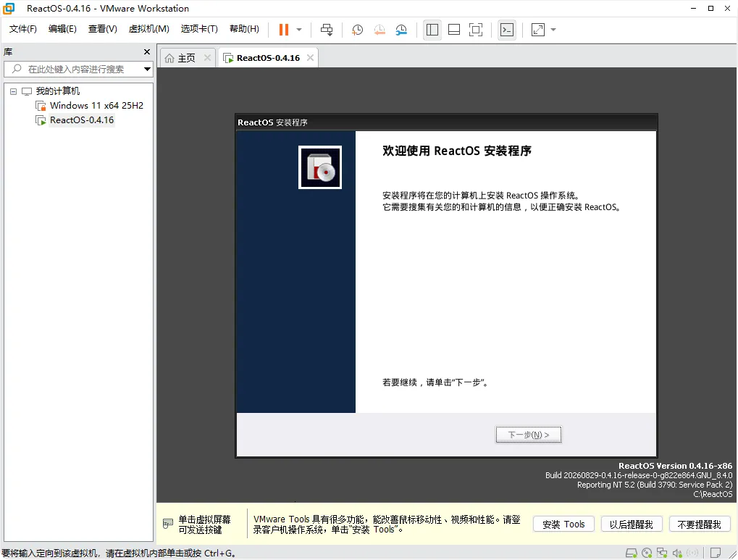Image resolution: width=738 pixels, height=560 pixels.
Task: Select Windows 11 x64 25H2 virtual machine
Action: pyautogui.click(x=96, y=106)
